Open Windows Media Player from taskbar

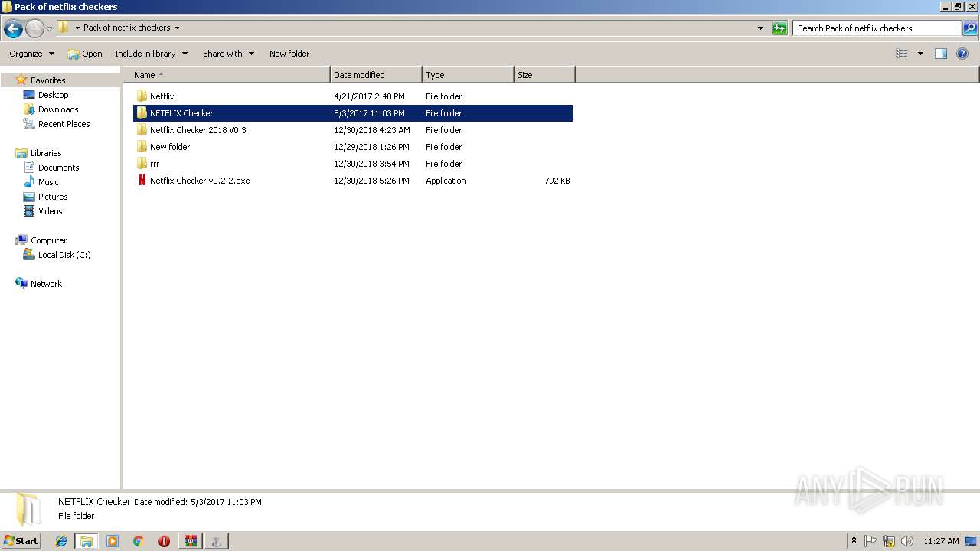click(113, 541)
